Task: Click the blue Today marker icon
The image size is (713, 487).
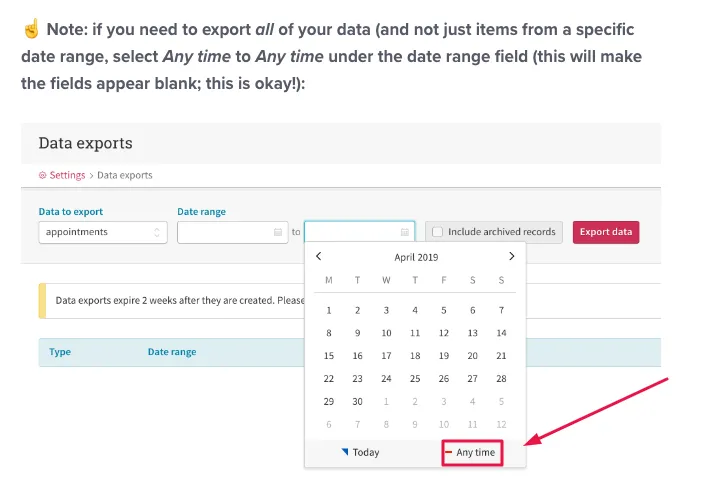Action: pos(345,452)
